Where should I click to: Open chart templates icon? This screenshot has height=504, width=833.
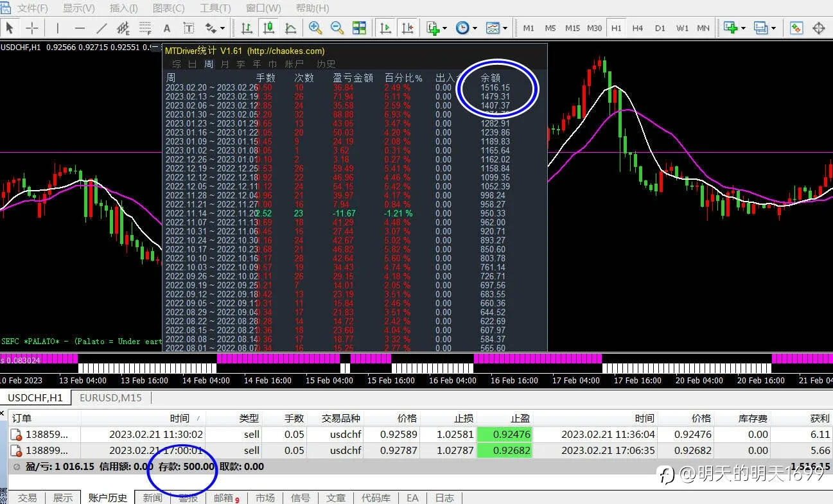pyautogui.click(x=493, y=28)
